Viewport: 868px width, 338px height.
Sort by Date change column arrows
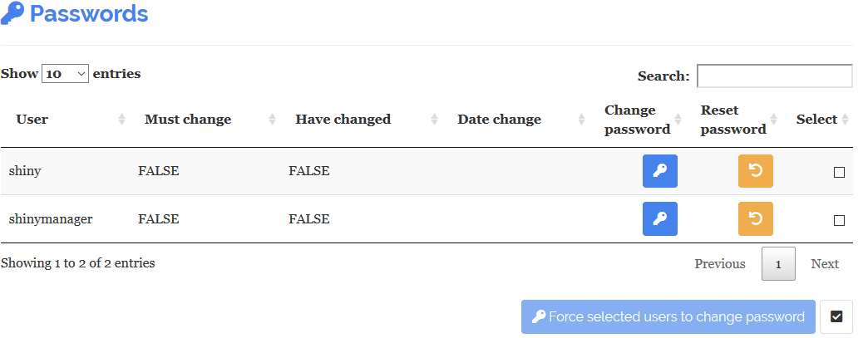582,120
